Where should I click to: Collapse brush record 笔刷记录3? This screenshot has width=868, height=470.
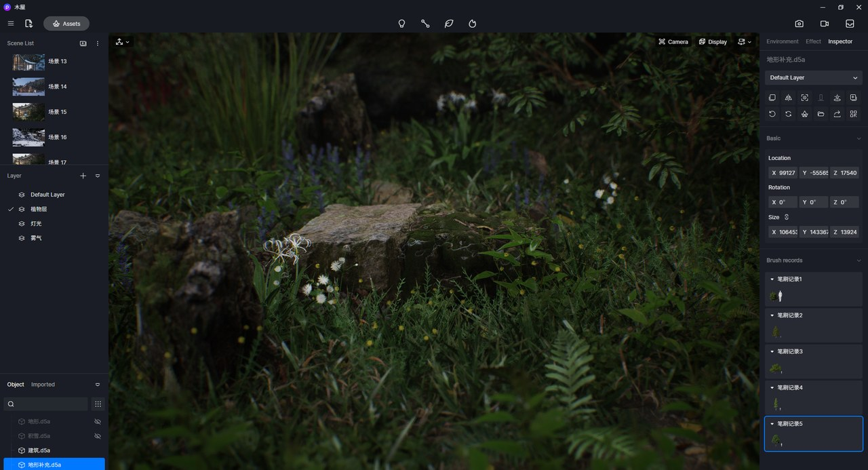(x=772, y=351)
